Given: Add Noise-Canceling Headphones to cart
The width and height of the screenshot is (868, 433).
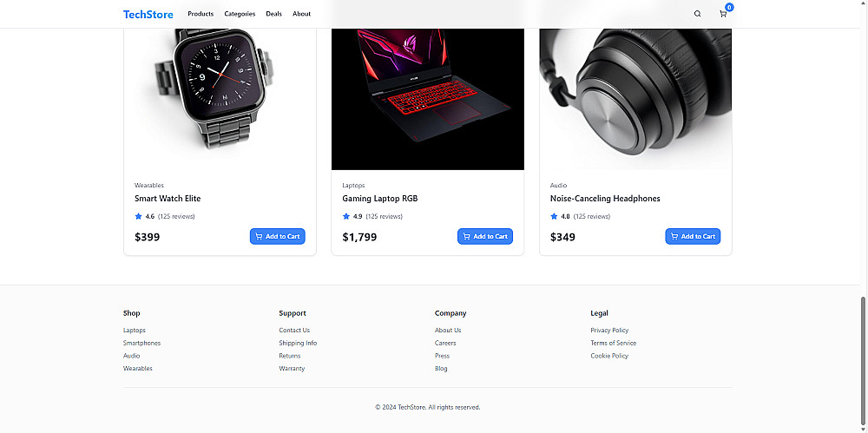Looking at the screenshot, I should [693, 236].
